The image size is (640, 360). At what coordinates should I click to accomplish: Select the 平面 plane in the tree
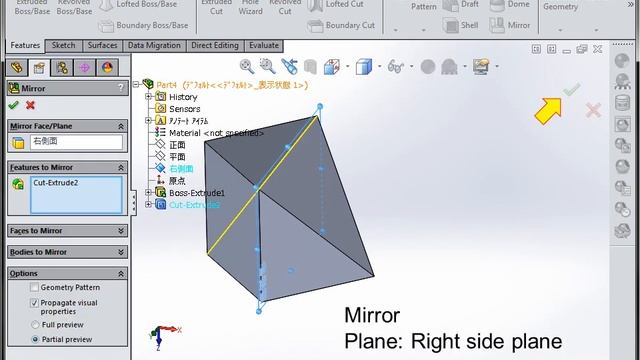point(177,157)
